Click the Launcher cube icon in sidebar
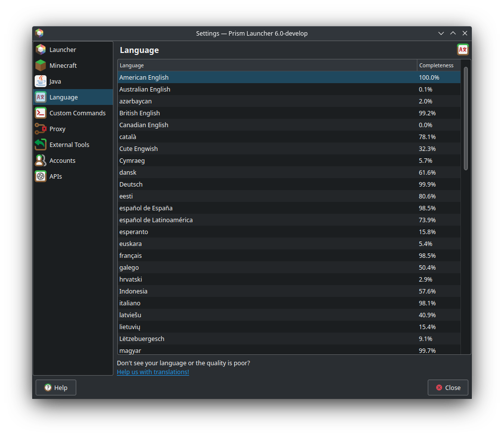Image resolution: width=504 pixels, height=437 pixels. pos(41,49)
